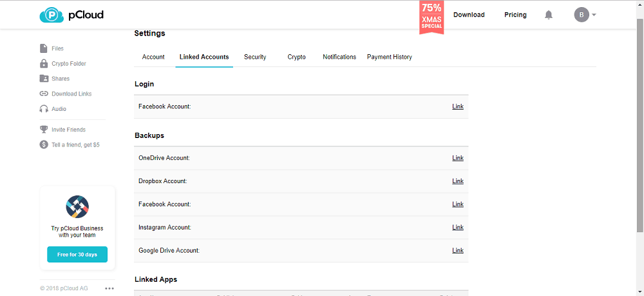Go to the Notifications tab
The image size is (644, 296).
point(339,57)
